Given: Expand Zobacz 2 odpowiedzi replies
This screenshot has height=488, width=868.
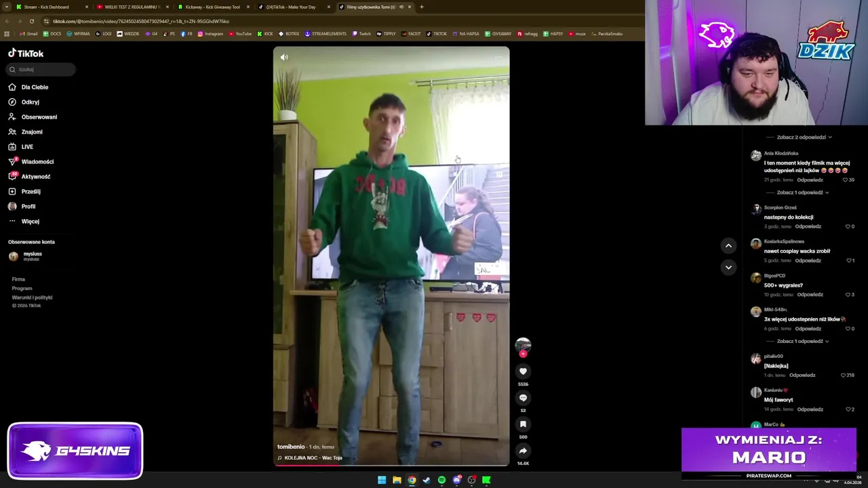Looking at the screenshot, I should click(804, 137).
